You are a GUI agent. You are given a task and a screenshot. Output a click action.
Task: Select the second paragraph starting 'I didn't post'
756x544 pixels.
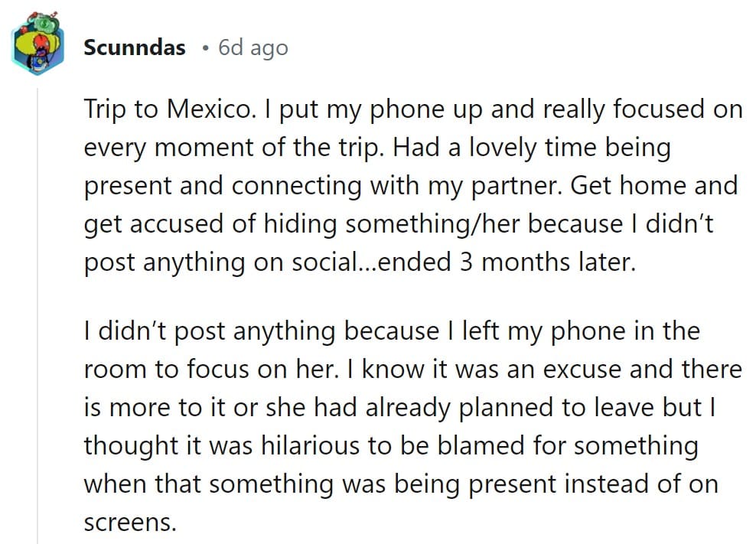click(413, 426)
